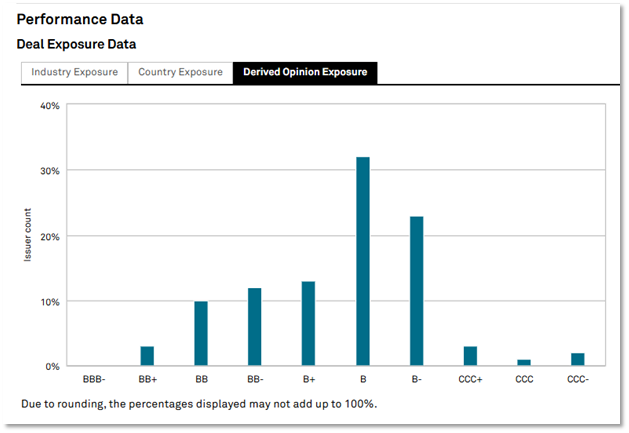This screenshot has width=629, height=433.
Task: Click the Deal Exposure Data subheading
Action: pos(77,44)
